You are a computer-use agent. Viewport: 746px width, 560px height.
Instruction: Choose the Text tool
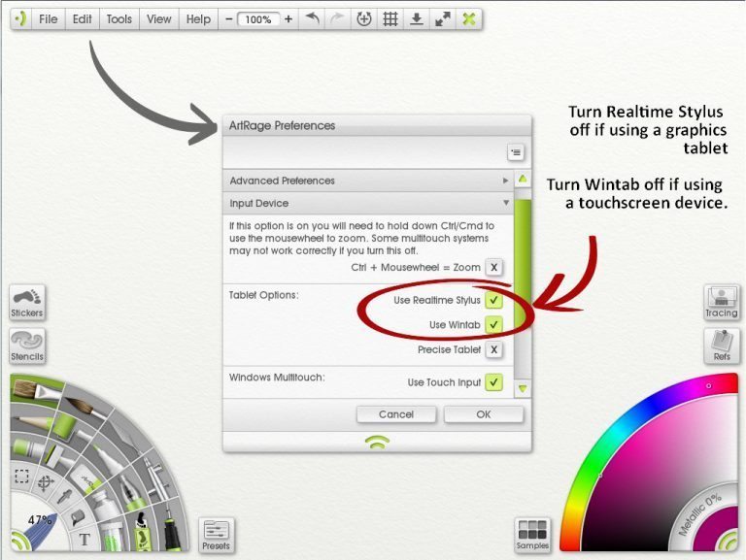(x=85, y=540)
